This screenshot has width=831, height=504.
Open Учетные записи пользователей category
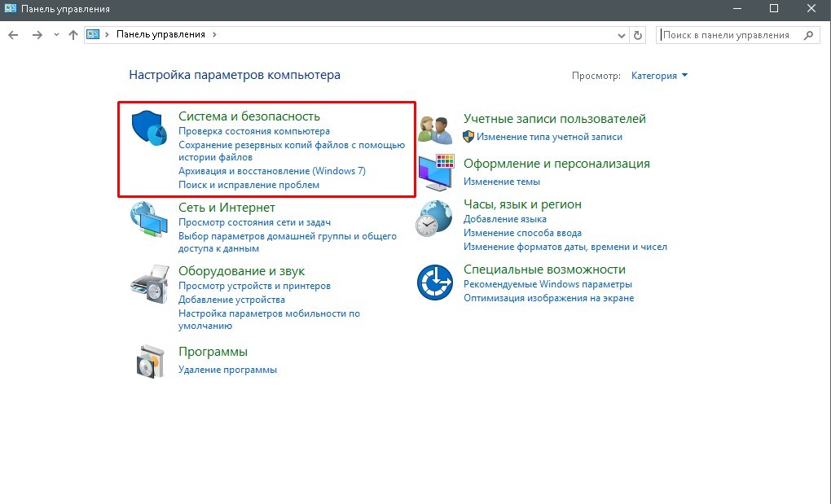coord(554,119)
